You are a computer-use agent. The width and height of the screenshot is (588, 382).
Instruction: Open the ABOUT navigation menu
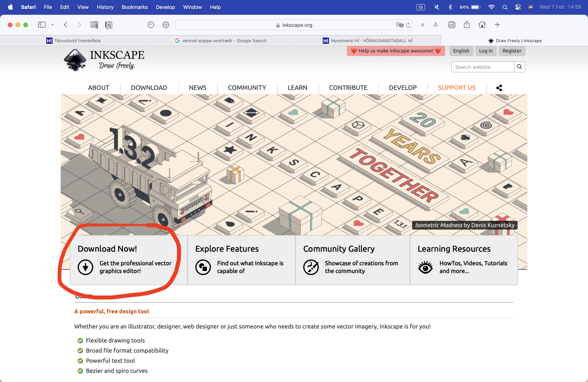[x=99, y=88]
